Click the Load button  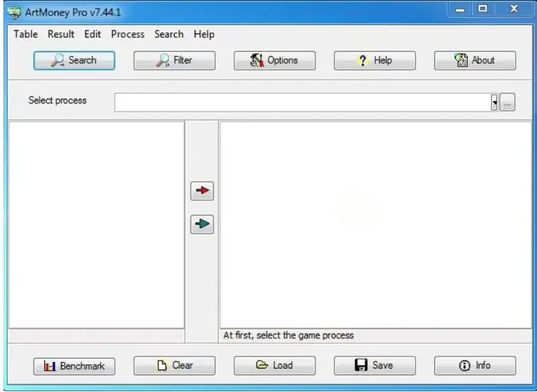tap(275, 366)
